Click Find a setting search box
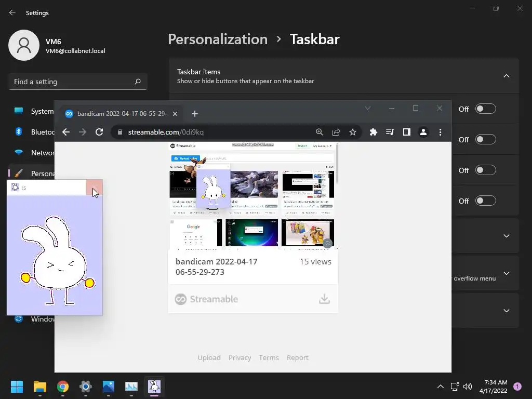 (78, 82)
